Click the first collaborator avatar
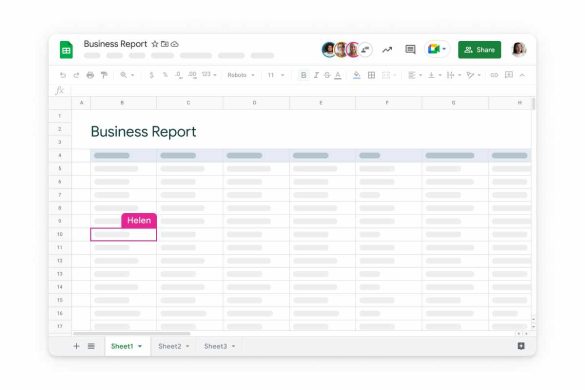 (x=329, y=50)
